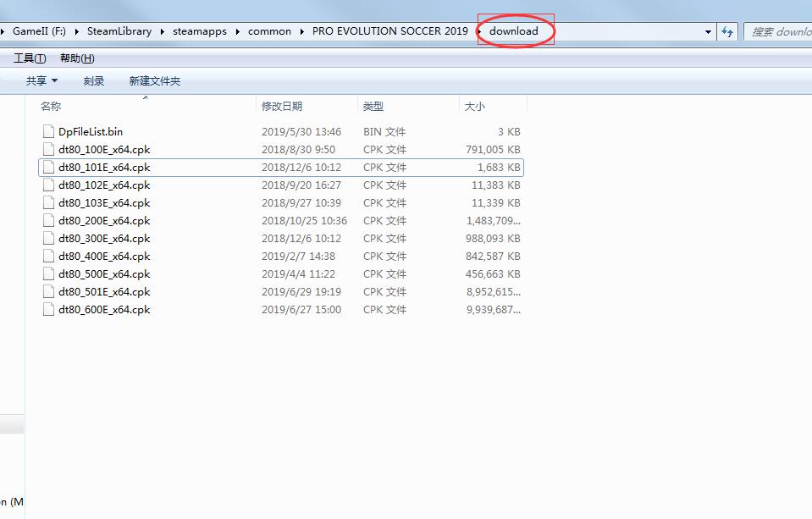The width and height of the screenshot is (812, 519).
Task: Expand the arrow after SteamLibrary breadcrumb
Action: click(161, 32)
